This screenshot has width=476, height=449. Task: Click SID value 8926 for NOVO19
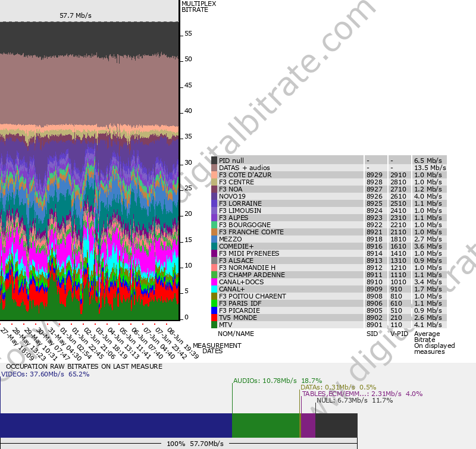pos(374,196)
